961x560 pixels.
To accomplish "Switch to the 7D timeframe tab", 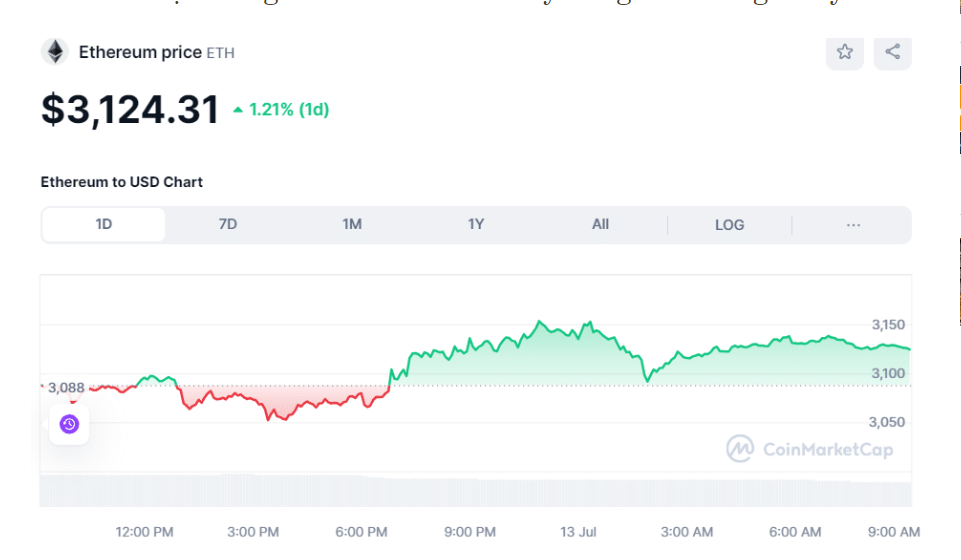I will pos(228,224).
